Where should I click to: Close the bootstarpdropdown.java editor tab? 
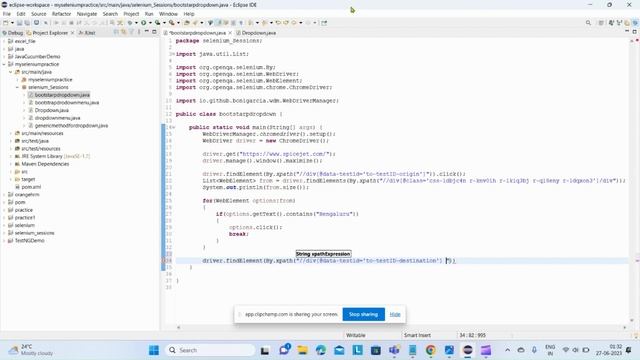[230, 33]
